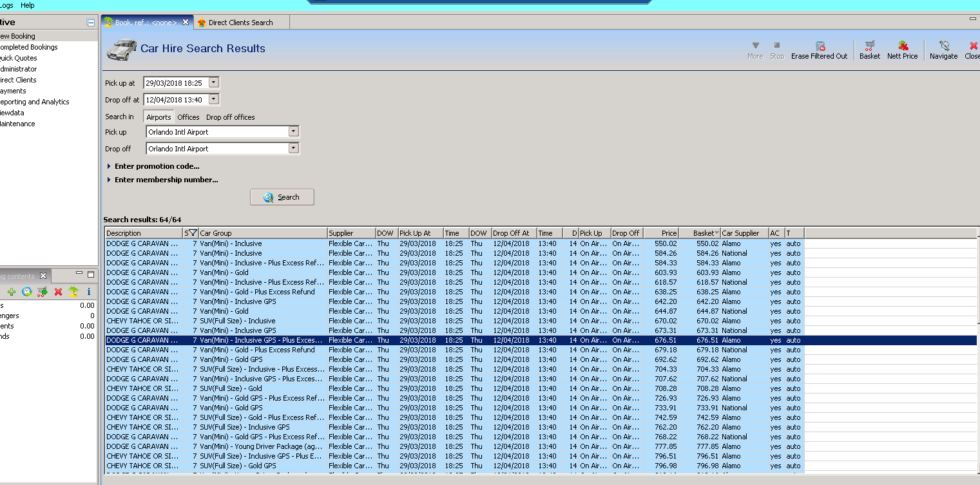This screenshot has width=980, height=485.
Task: Open Quick Quotes in the sidebar
Action: [x=19, y=58]
